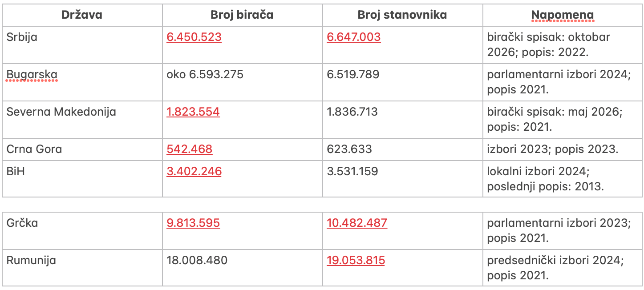Select the Država column header cell
This screenshot has height=290, width=644.
coord(82,15)
